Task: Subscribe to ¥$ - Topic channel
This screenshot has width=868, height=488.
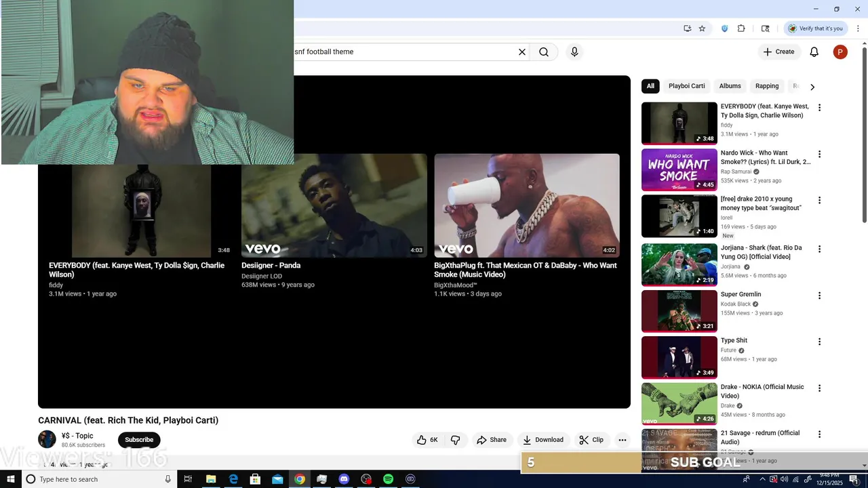Action: 139,440
